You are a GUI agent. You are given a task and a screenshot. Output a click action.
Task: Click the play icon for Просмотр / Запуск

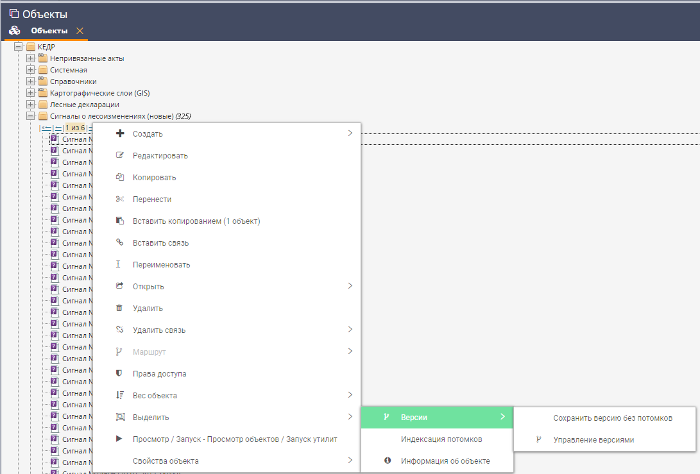coord(120,439)
